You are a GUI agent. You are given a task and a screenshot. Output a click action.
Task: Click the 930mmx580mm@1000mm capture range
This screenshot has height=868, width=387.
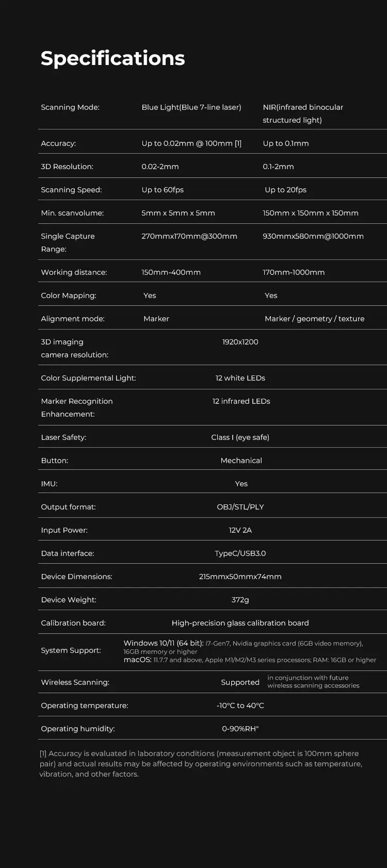pyautogui.click(x=313, y=236)
